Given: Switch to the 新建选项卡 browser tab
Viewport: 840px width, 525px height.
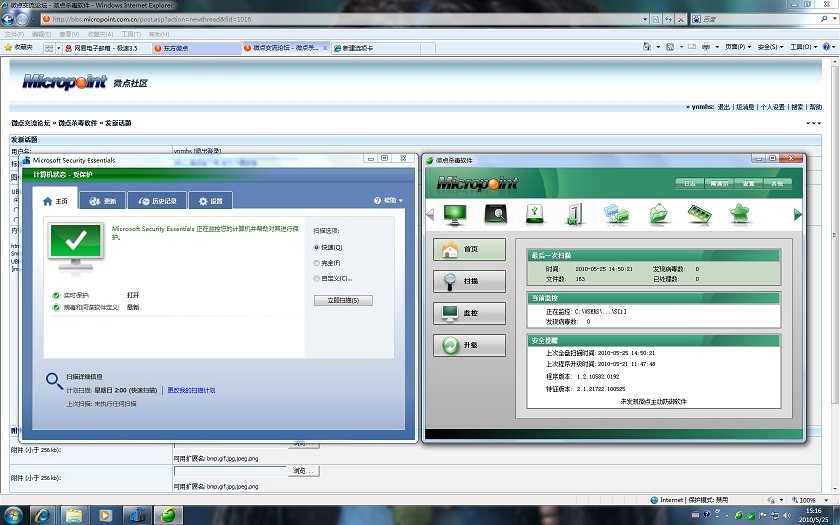Looking at the screenshot, I should pyautogui.click(x=375, y=48).
